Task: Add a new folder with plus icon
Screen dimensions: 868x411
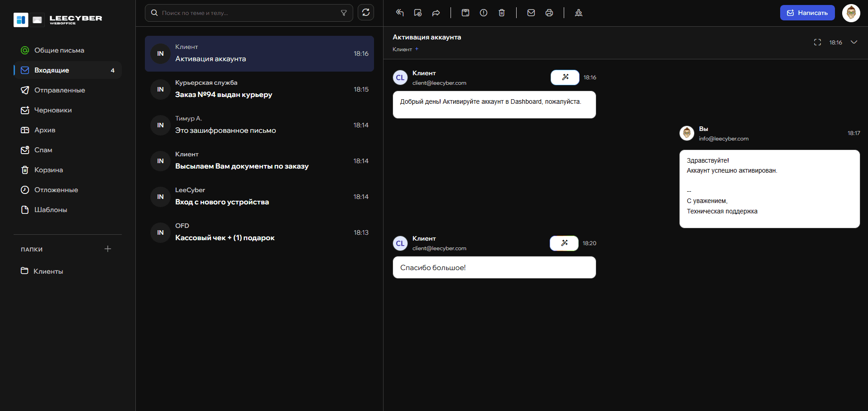Action: click(x=108, y=249)
